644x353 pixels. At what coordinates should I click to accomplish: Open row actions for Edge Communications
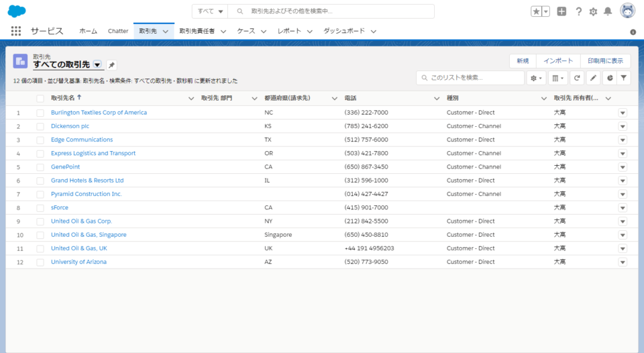tap(623, 140)
